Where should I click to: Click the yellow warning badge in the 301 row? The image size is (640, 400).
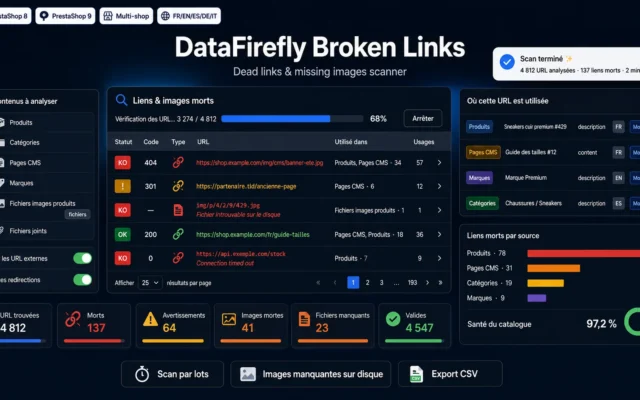coord(122,186)
